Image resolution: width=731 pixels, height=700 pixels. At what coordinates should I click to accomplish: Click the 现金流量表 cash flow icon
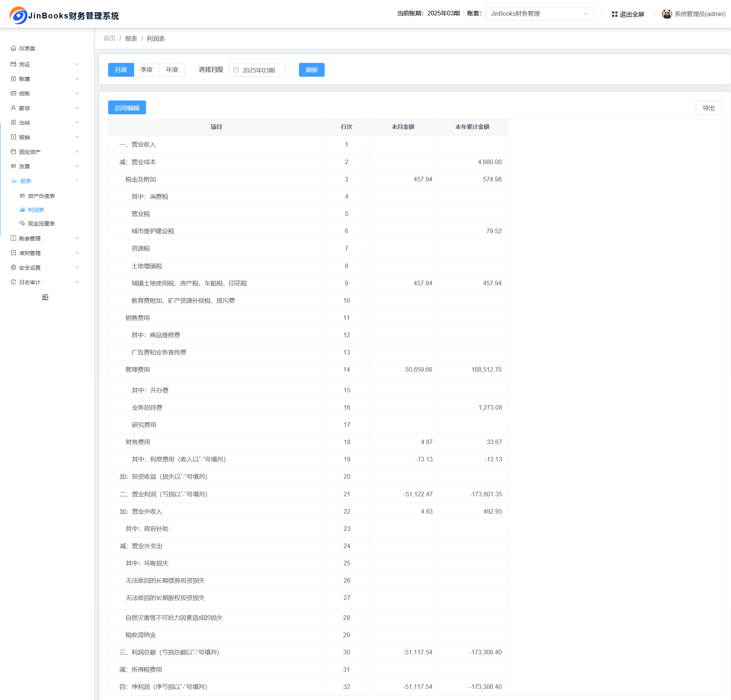click(22, 223)
